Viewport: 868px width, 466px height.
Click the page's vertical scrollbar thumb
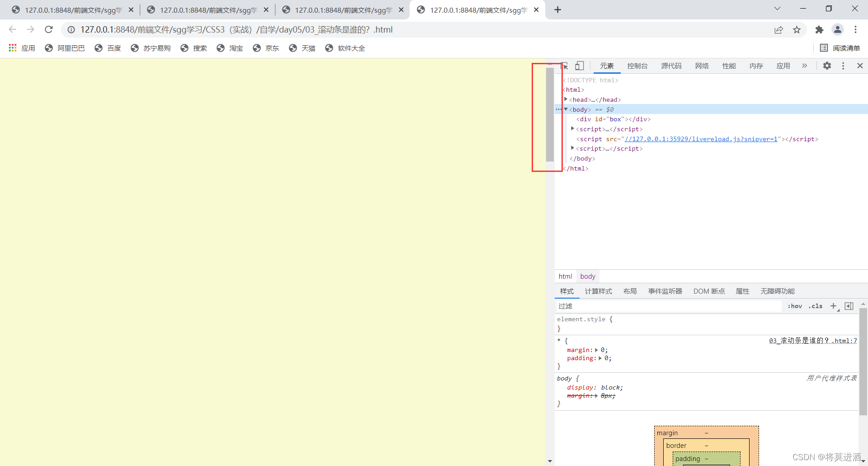[x=550, y=114]
